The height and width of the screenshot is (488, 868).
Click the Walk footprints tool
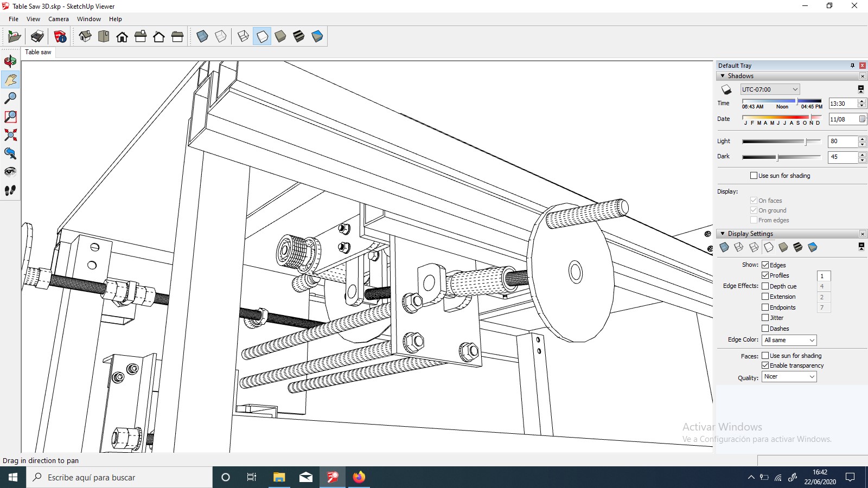click(x=10, y=190)
